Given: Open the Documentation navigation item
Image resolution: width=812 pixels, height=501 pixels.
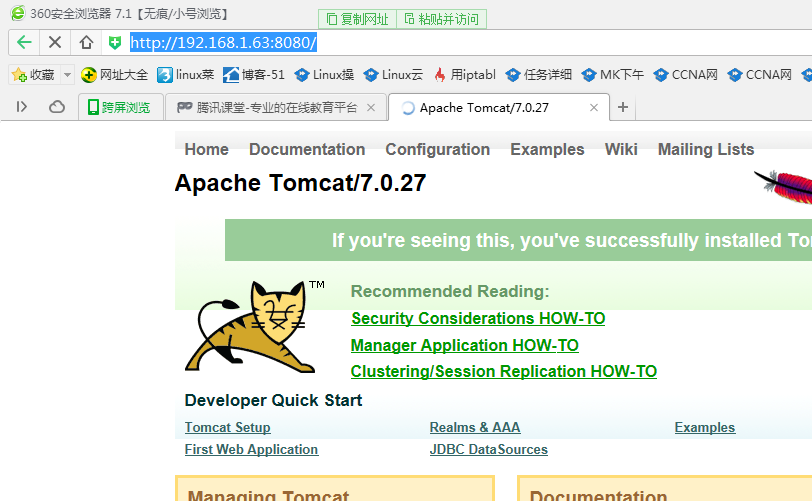Looking at the screenshot, I should [x=307, y=149].
